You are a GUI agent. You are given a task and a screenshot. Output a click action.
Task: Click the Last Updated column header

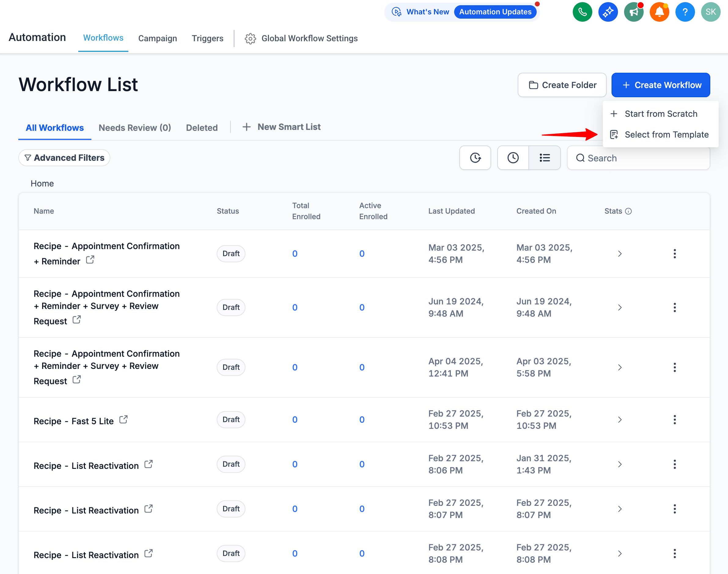point(451,211)
